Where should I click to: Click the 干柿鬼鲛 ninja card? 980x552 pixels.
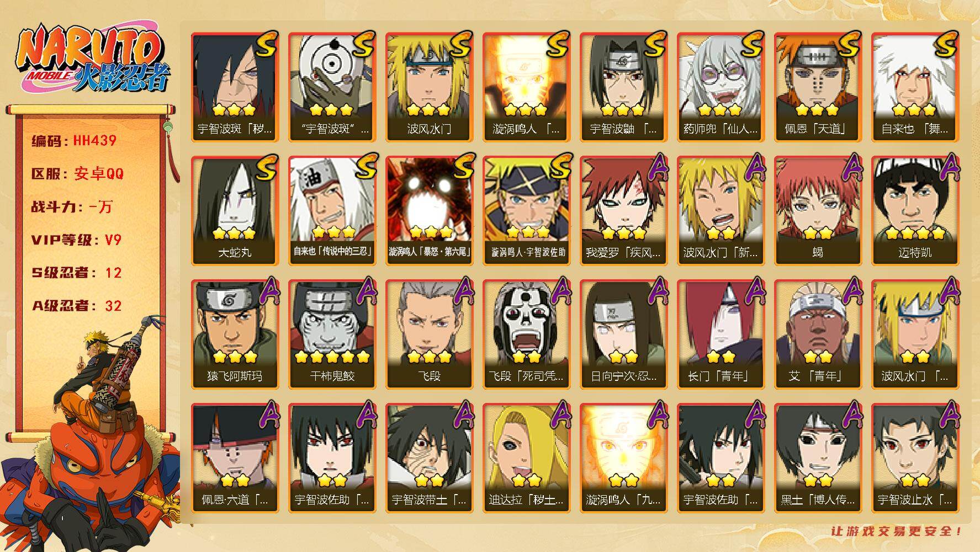tap(332, 335)
